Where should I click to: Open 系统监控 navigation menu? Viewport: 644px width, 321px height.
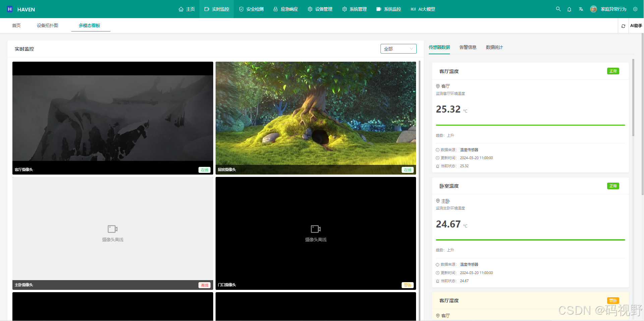(x=389, y=9)
